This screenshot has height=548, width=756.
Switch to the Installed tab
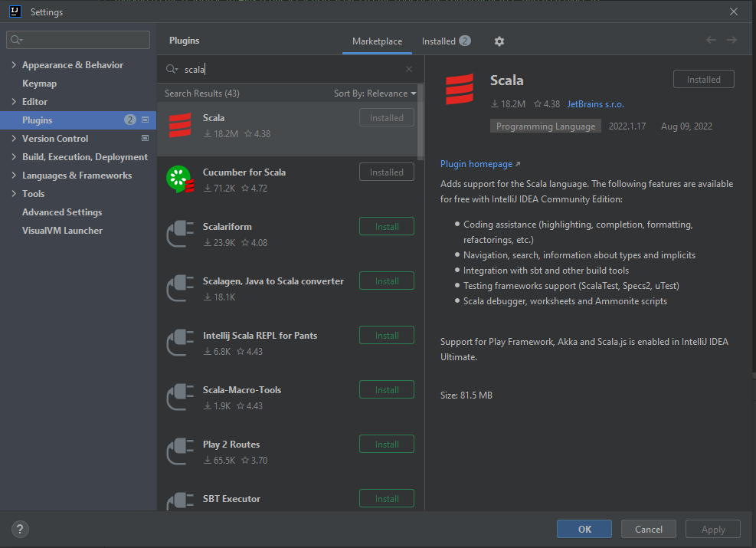coord(446,41)
